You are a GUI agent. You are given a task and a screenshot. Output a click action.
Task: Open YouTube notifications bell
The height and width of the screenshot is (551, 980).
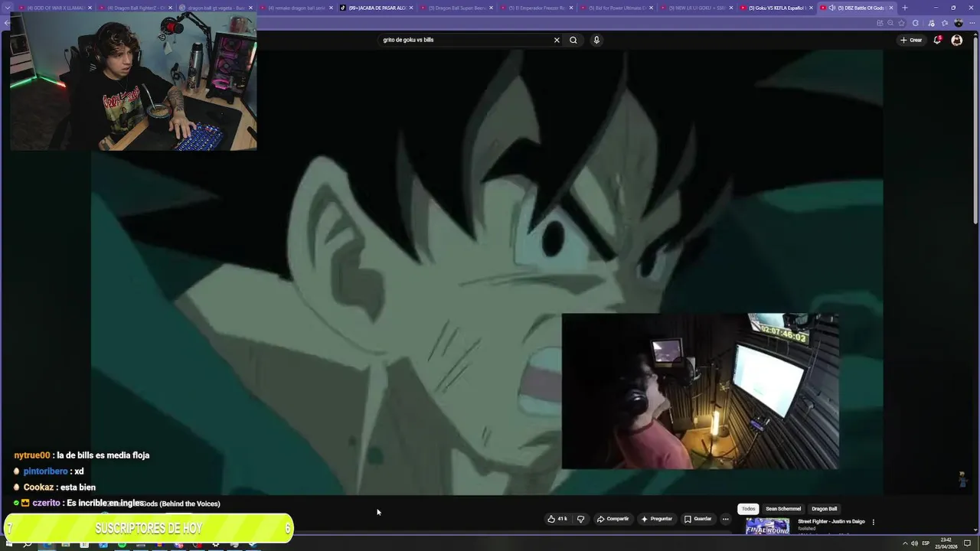[x=937, y=40]
